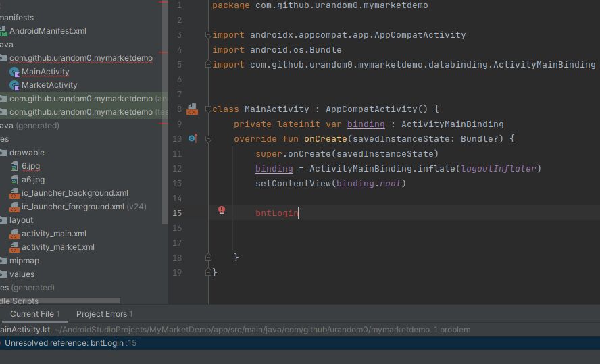Screen dimensions: 600x364
Task: Click setContentView call on line 13
Action: pyautogui.click(x=293, y=184)
